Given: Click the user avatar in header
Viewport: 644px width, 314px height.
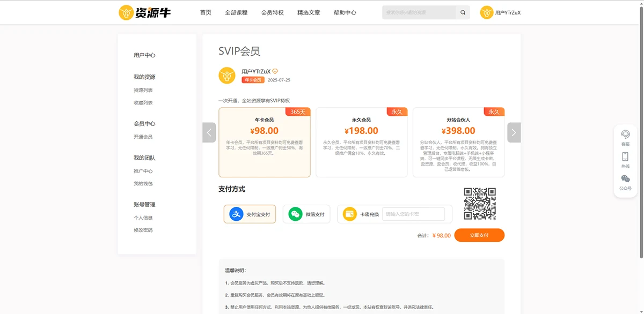Looking at the screenshot, I should [x=486, y=12].
